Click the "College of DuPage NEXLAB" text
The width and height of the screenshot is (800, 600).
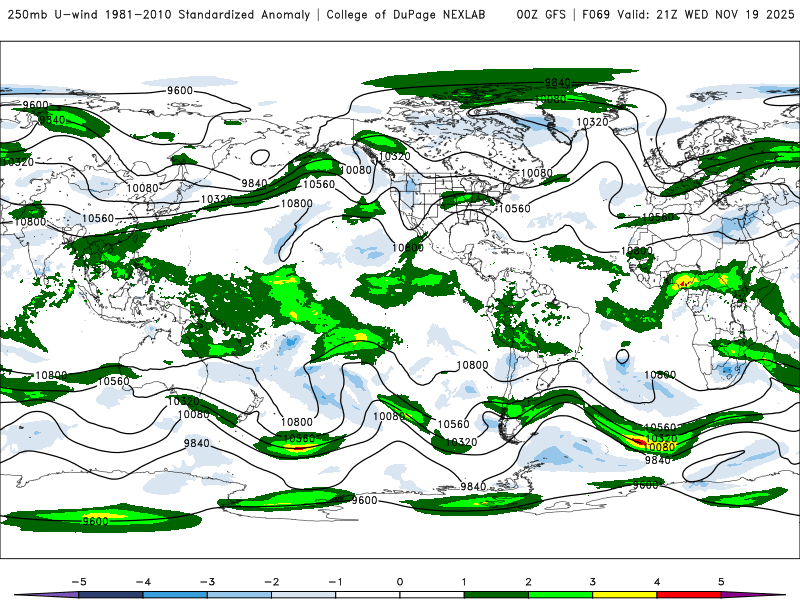(x=406, y=14)
